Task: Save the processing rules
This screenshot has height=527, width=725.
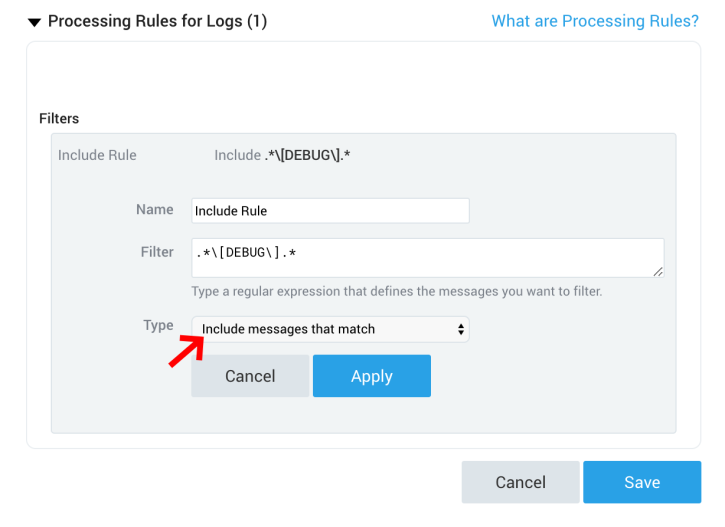Action: point(641,482)
